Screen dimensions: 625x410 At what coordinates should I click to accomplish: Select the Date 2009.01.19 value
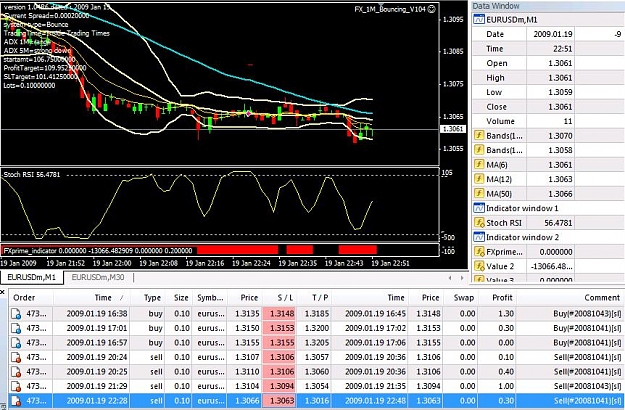[x=552, y=34]
